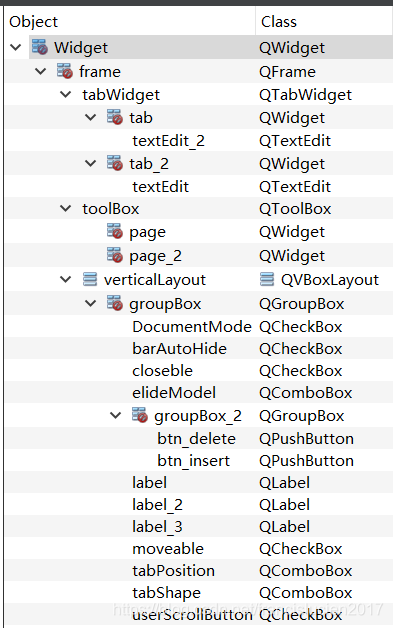Click the groupBox row's icon
This screenshot has height=628, width=393.
[115, 303]
